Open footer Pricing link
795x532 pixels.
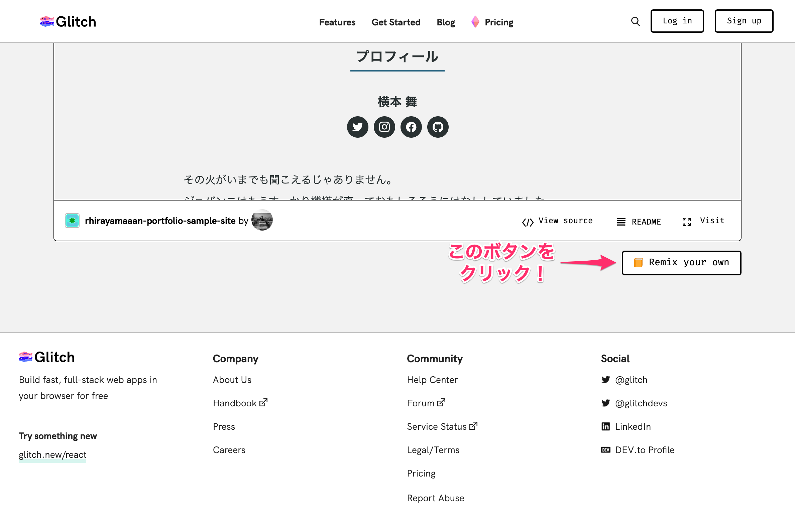point(421,473)
